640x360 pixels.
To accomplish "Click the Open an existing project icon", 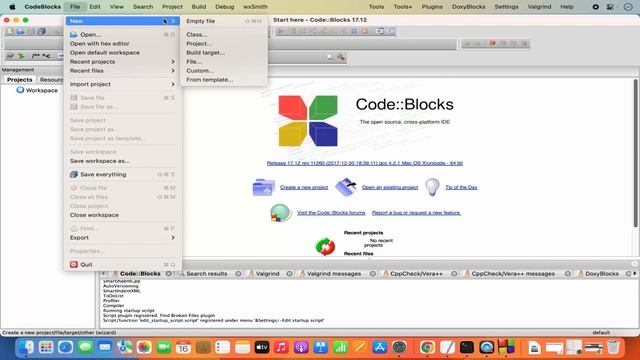I will (346, 187).
